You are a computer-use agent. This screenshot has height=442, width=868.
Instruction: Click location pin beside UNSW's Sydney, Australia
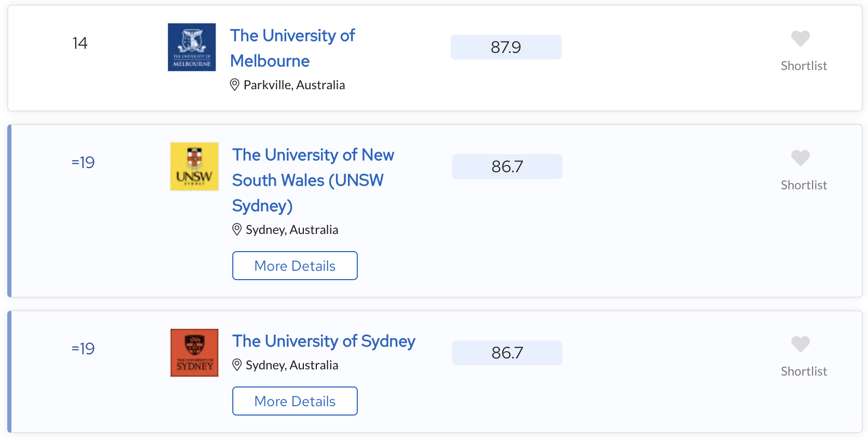point(237,229)
